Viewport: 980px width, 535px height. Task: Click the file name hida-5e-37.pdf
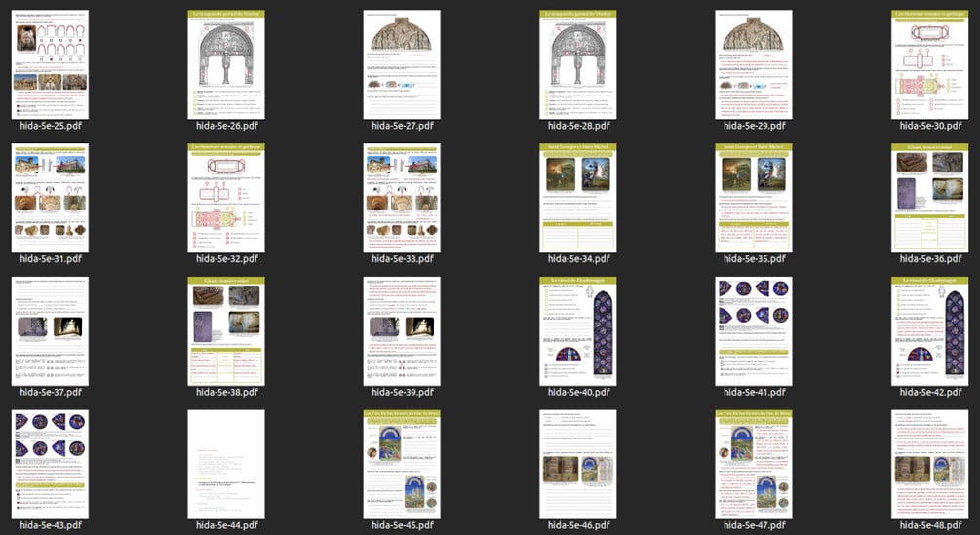point(51,392)
